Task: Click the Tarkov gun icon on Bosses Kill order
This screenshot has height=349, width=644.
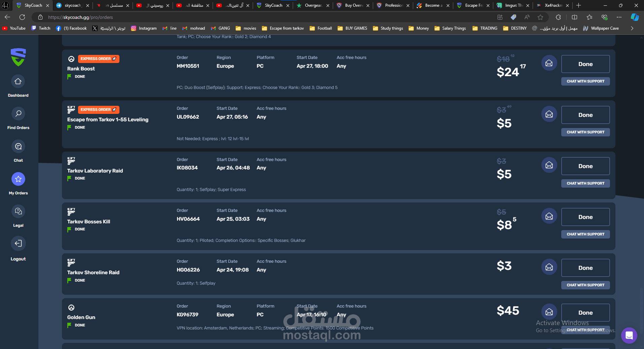Action: (71, 212)
